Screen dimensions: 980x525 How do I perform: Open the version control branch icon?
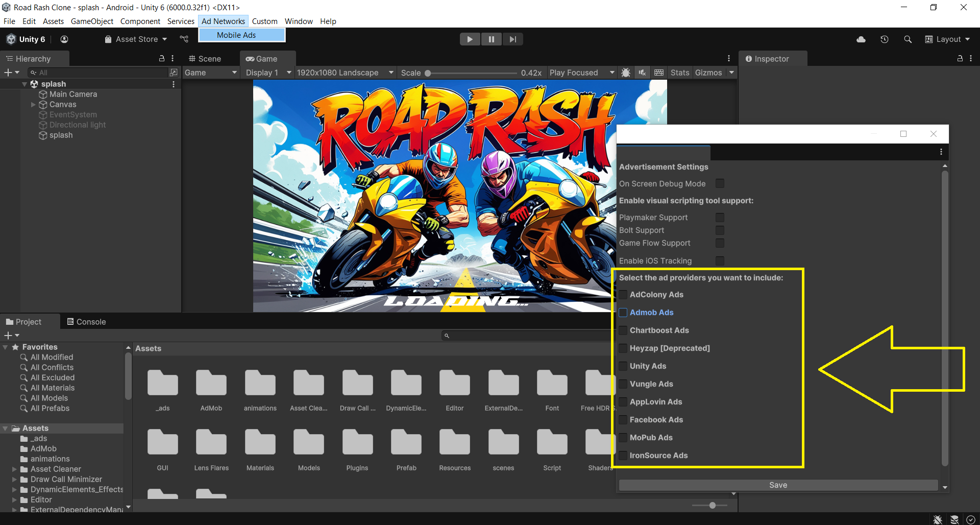[184, 39]
